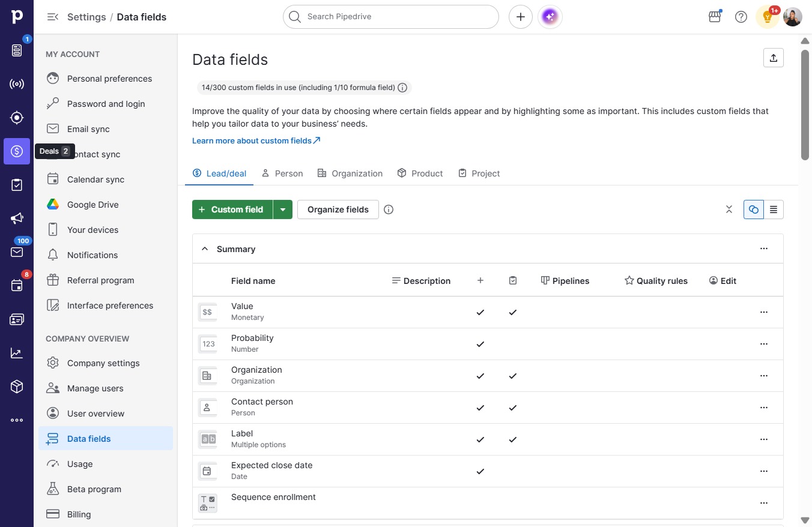Click the Pipelines column header
This screenshot has width=812, height=527.
(565, 281)
